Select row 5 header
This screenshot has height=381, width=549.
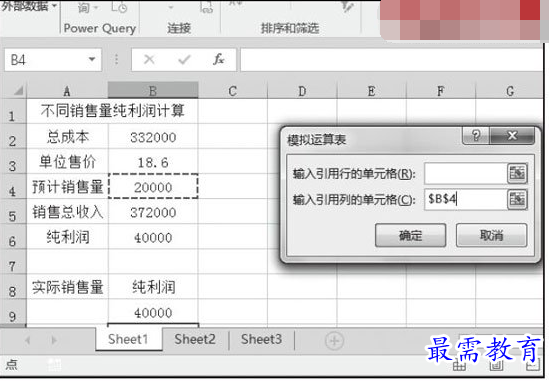coord(13,212)
